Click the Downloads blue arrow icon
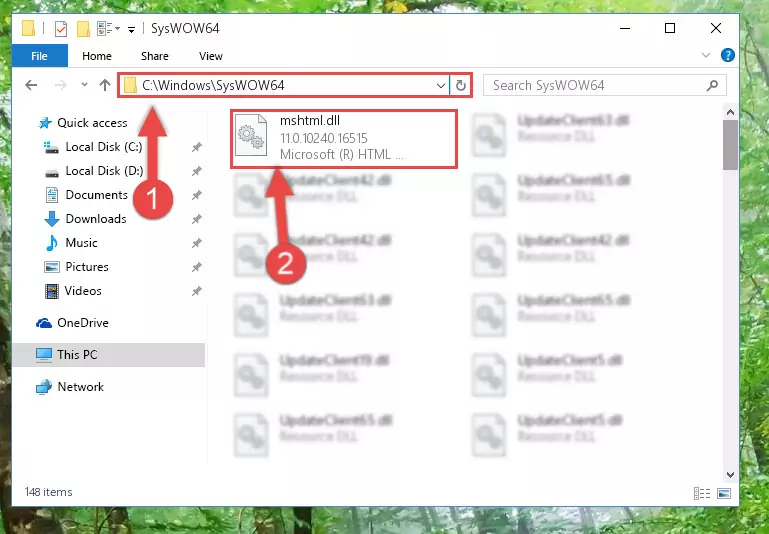The width and height of the screenshot is (769, 534). pos(52,219)
